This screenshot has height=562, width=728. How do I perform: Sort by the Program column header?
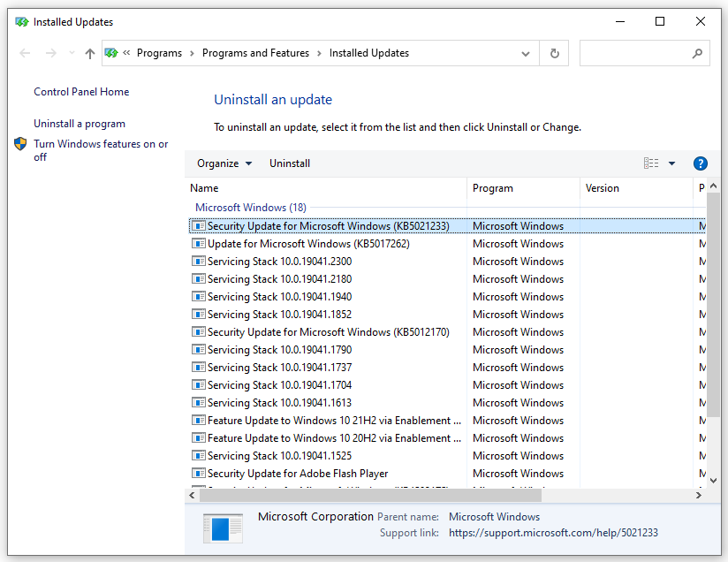point(523,188)
